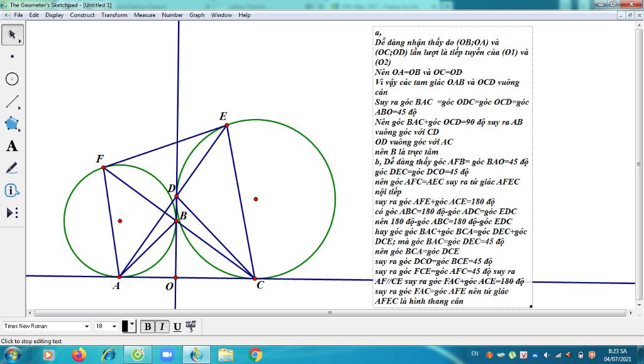Image resolution: width=644 pixels, height=364 pixels.
Task: Click the vertical scrollbar down arrow
Action: [639, 305]
